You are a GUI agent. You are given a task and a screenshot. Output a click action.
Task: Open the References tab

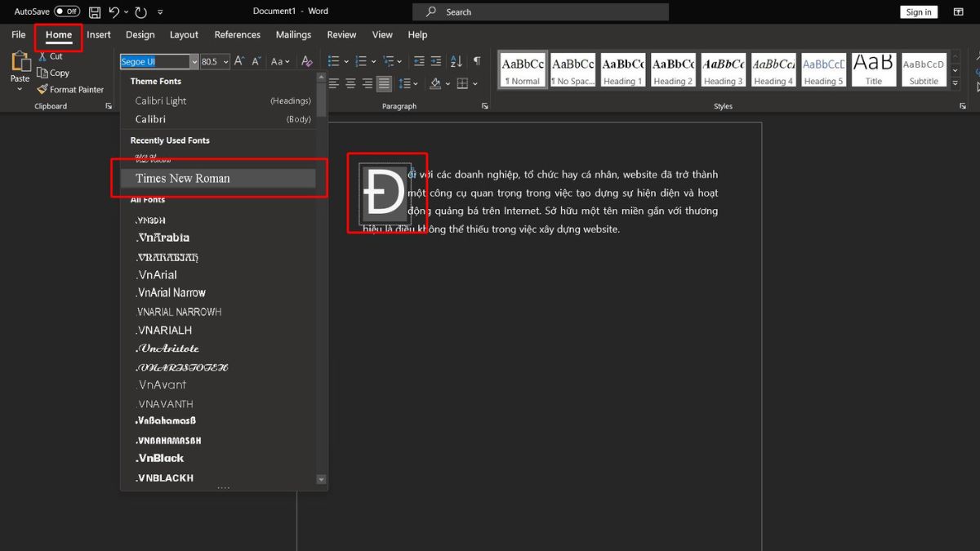[x=238, y=35]
